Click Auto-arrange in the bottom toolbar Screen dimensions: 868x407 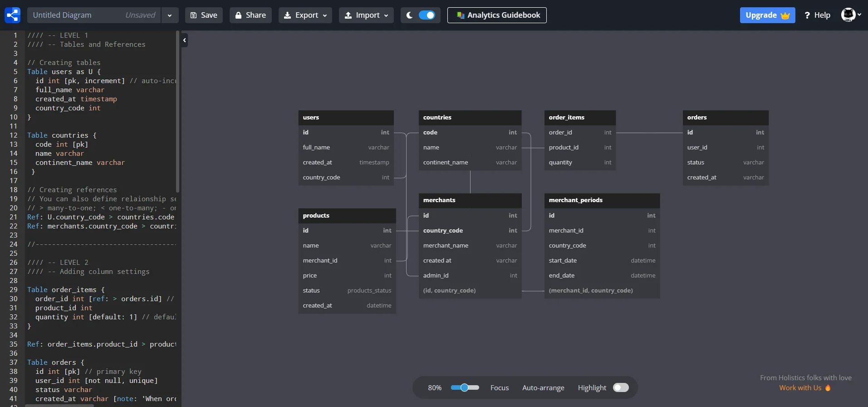click(543, 388)
